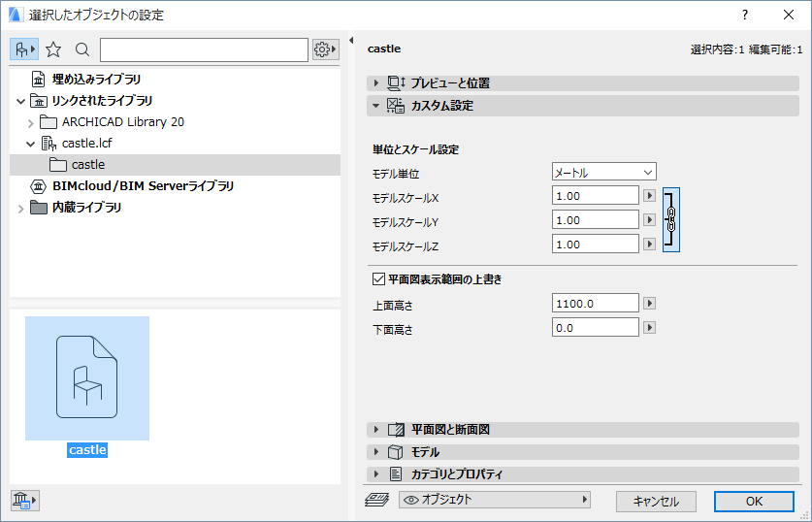Select the castle folder in tree
The image size is (812, 522).
tap(175, 165)
